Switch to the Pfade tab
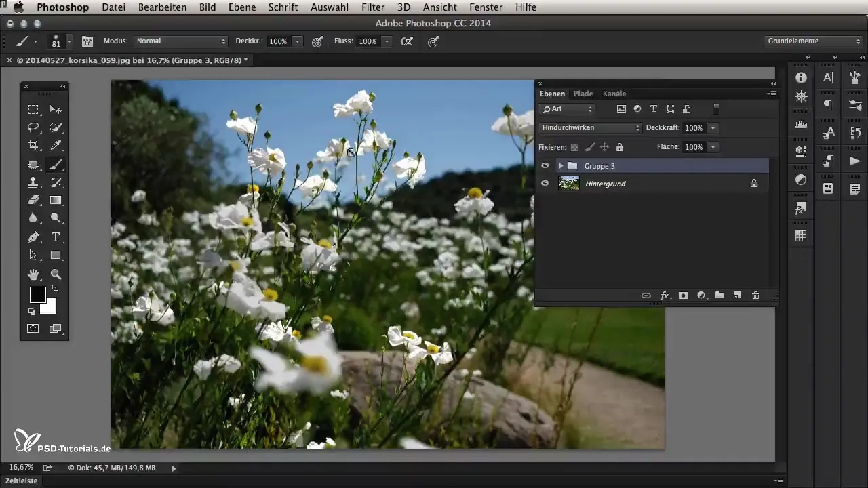Image resolution: width=868 pixels, height=488 pixels. [583, 94]
